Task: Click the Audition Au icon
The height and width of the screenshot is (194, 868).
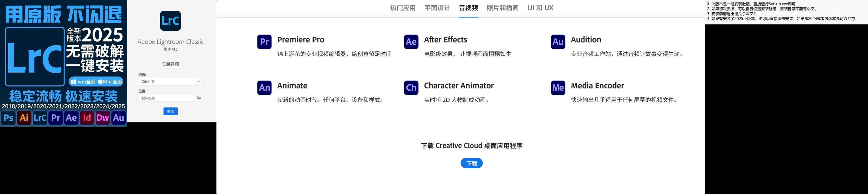Action: coord(558,42)
